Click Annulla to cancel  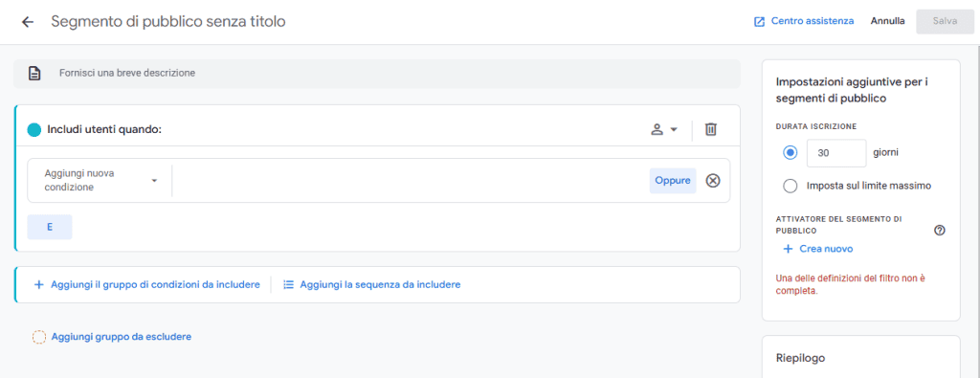[x=887, y=21]
